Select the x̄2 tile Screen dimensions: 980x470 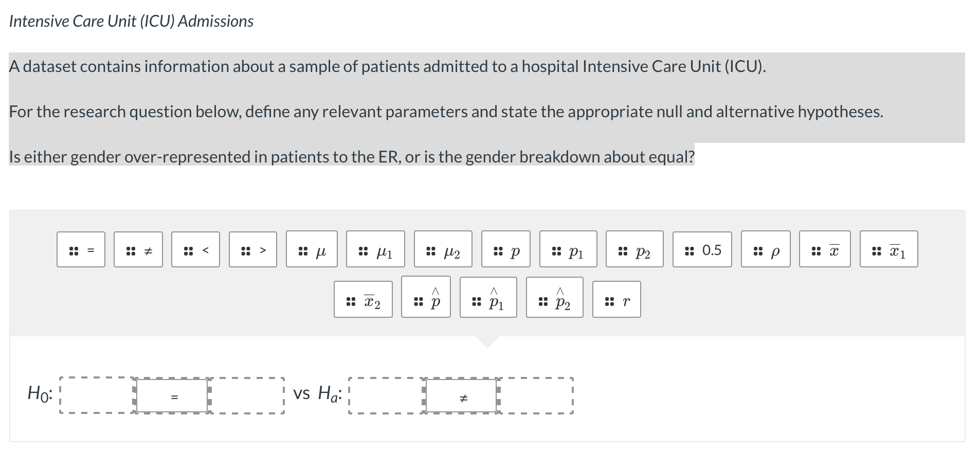click(x=364, y=300)
